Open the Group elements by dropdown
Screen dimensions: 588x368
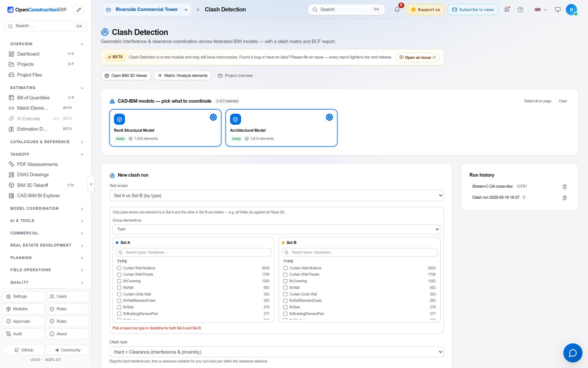[276, 229]
